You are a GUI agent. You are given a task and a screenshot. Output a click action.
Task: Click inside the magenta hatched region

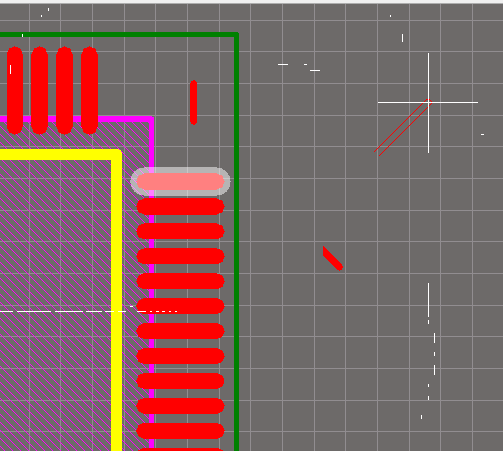60,233
